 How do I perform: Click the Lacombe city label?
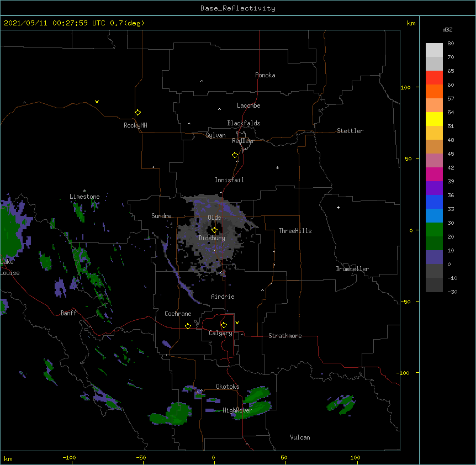pyautogui.click(x=248, y=105)
